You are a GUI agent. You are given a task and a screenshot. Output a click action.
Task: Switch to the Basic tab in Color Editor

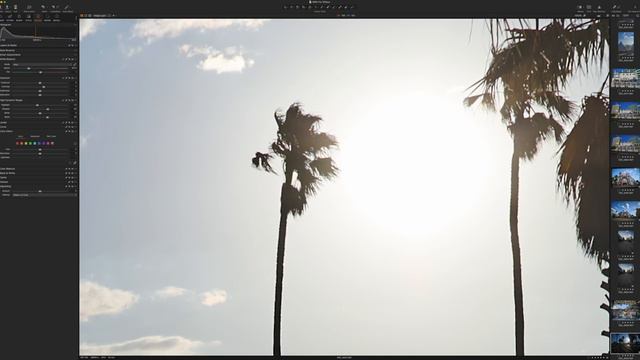click(x=20, y=136)
